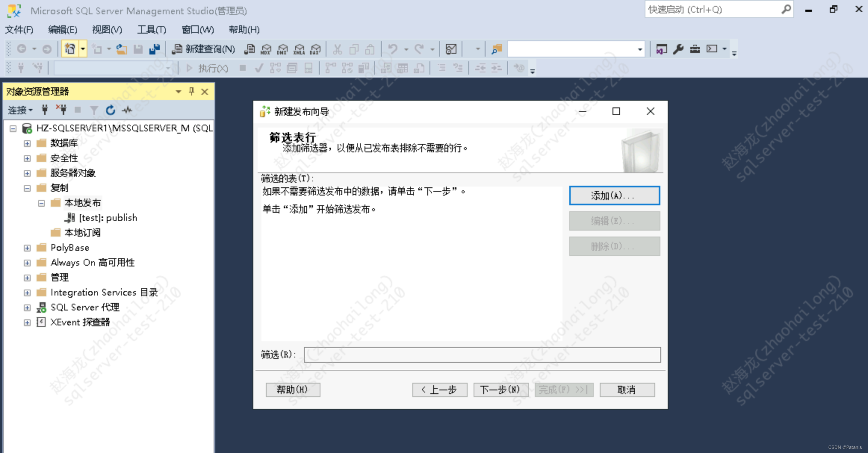Open the 连接 dropdown in Object Explorer
The image size is (868, 453).
[20, 110]
